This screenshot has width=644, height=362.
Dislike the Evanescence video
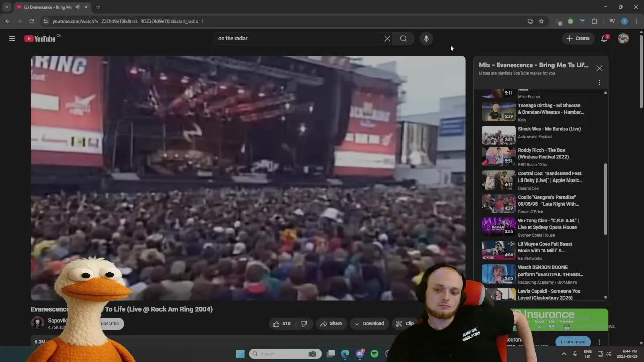click(x=304, y=324)
